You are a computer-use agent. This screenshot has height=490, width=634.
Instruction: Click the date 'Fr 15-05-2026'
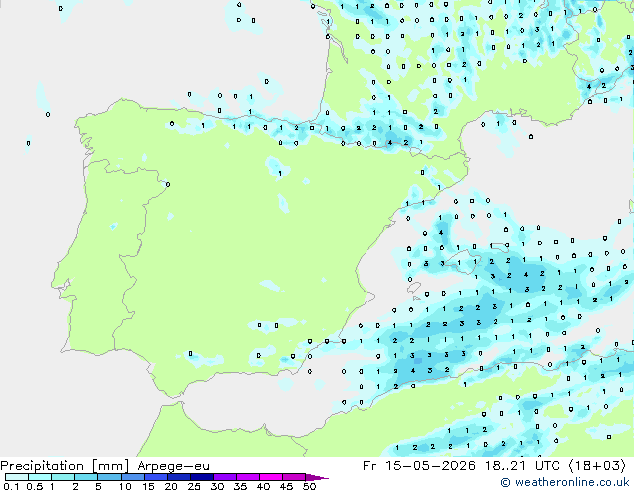click(419, 466)
